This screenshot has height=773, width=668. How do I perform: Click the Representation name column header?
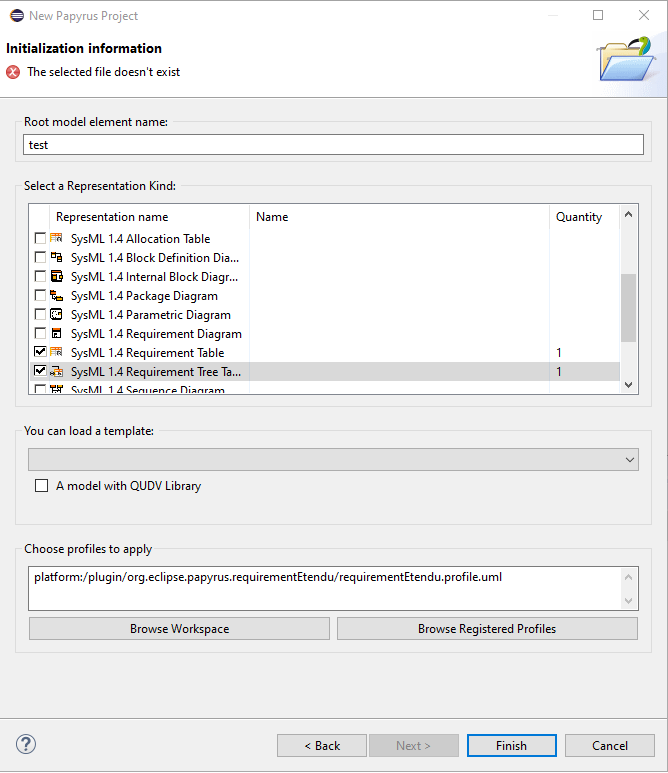149,217
